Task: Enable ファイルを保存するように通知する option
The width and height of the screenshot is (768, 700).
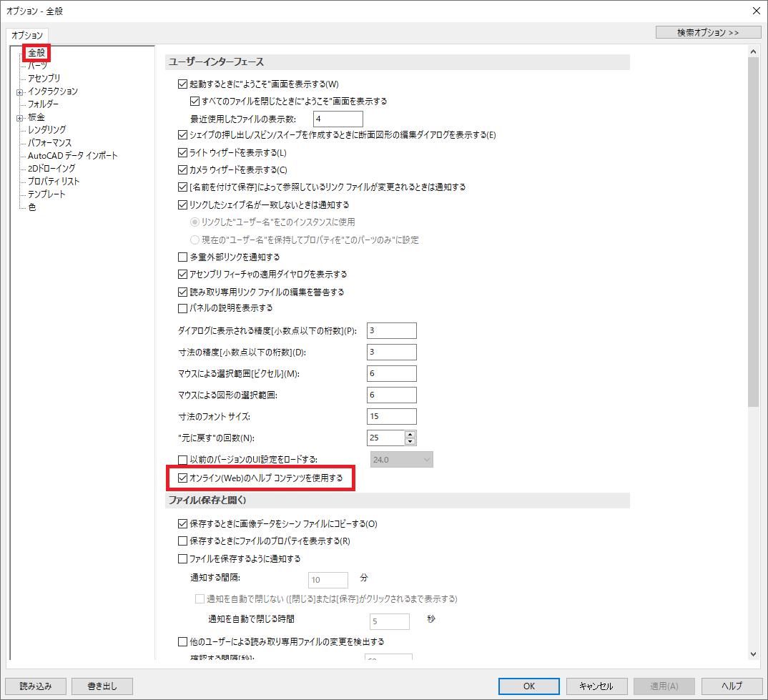Action: (x=182, y=558)
